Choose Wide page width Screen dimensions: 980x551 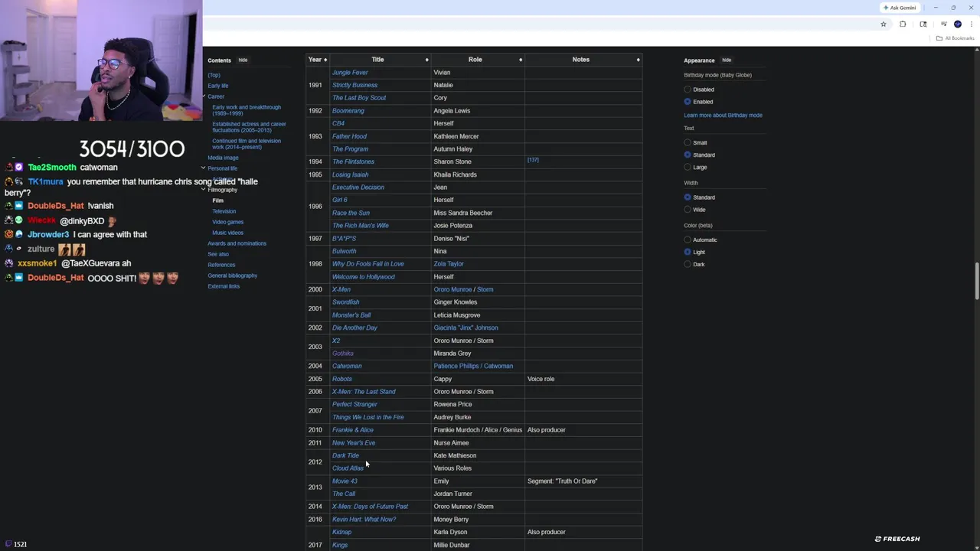coord(688,210)
